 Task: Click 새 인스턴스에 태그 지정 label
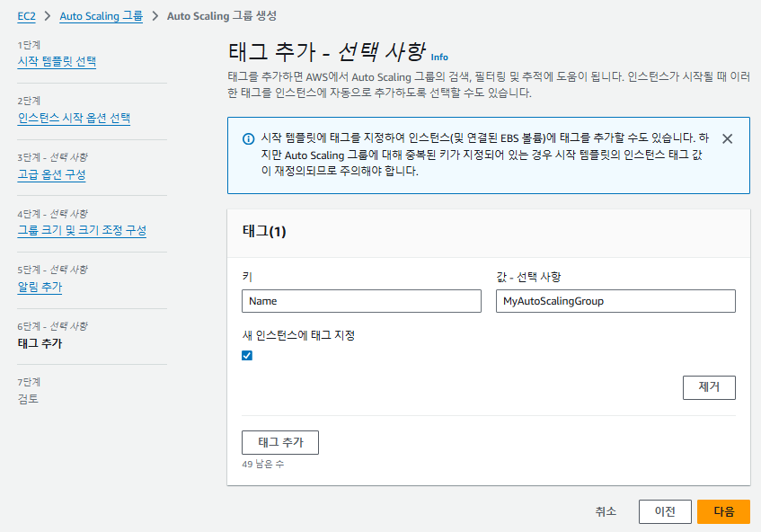click(x=298, y=335)
